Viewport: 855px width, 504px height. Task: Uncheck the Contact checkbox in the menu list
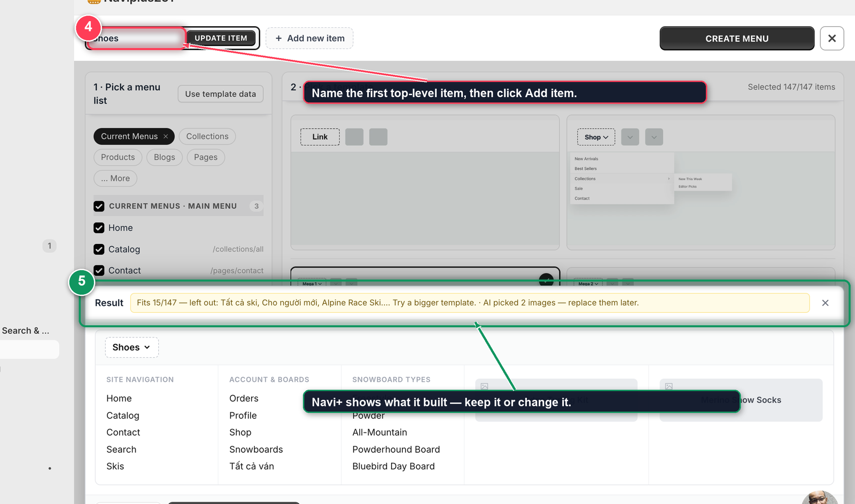click(99, 271)
